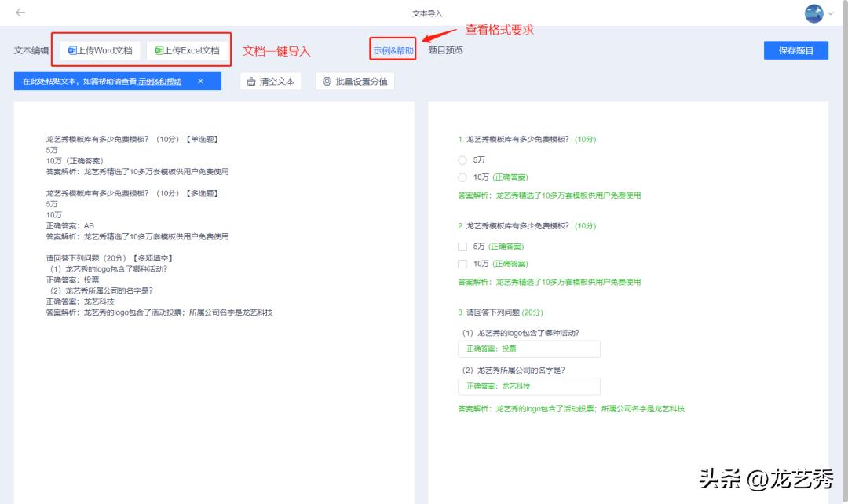Viewport: 848px width, 504px height.
Task: Check the 5万 checkbox in question 2
Action: [462, 246]
